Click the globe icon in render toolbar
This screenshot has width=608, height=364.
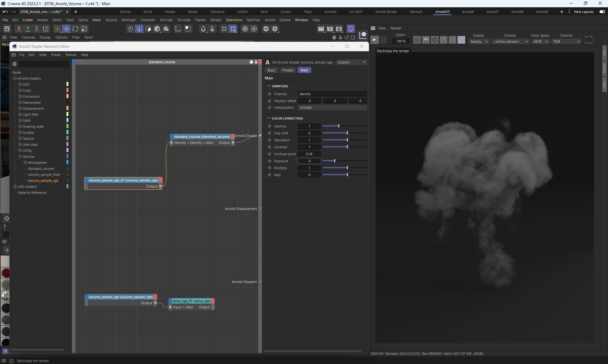point(434,40)
